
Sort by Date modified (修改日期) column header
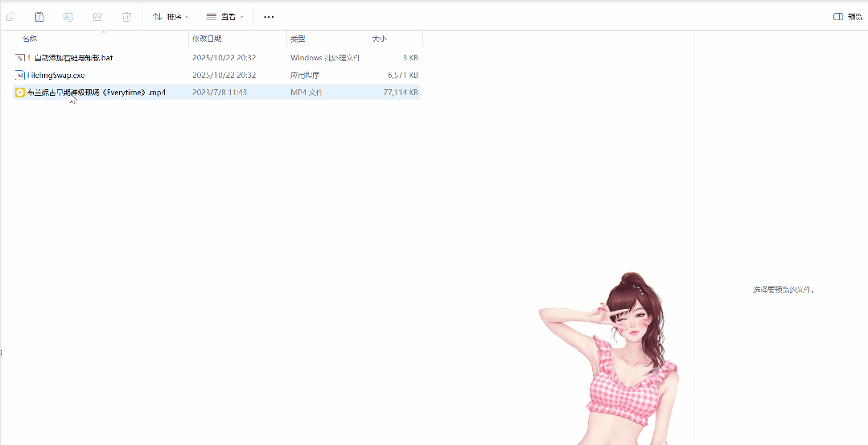click(x=207, y=39)
